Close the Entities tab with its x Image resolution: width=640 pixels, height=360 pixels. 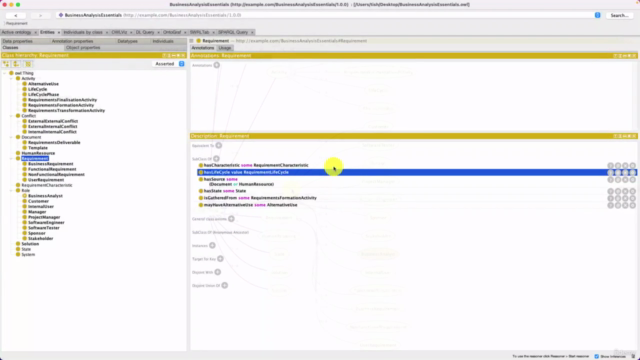coord(58,32)
